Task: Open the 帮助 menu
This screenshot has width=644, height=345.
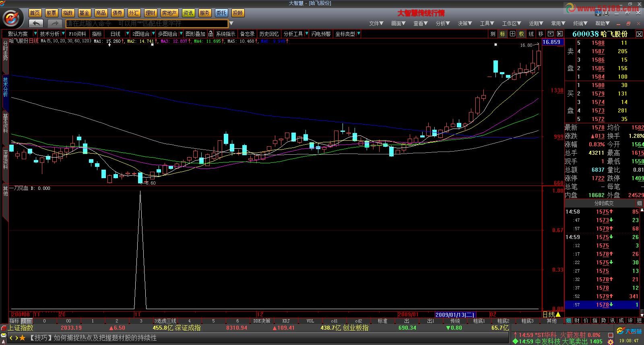Action: (x=603, y=23)
